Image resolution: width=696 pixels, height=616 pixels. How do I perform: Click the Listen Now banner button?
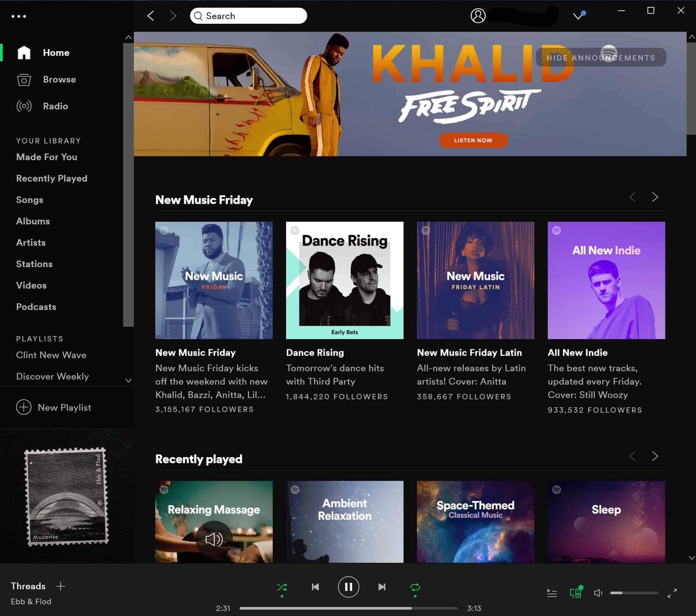472,140
